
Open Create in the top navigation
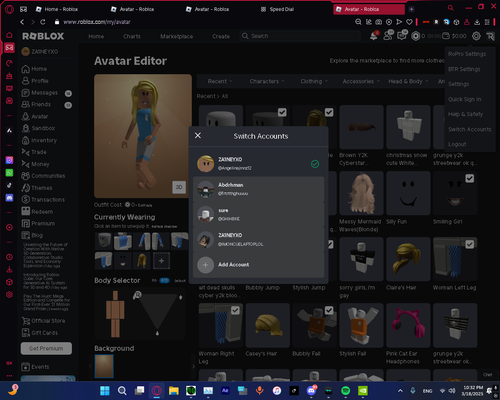click(x=221, y=36)
